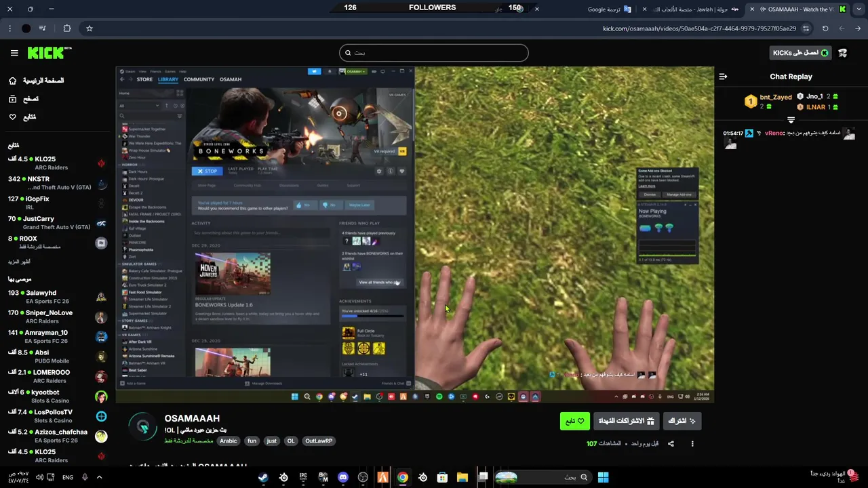Open the Home page sidebar item

click(36, 81)
